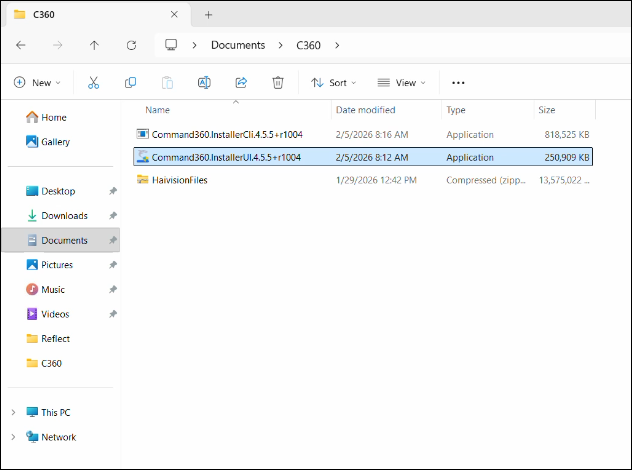The height and width of the screenshot is (470, 632).
Task: Click the Delete trash icon
Action: click(278, 83)
